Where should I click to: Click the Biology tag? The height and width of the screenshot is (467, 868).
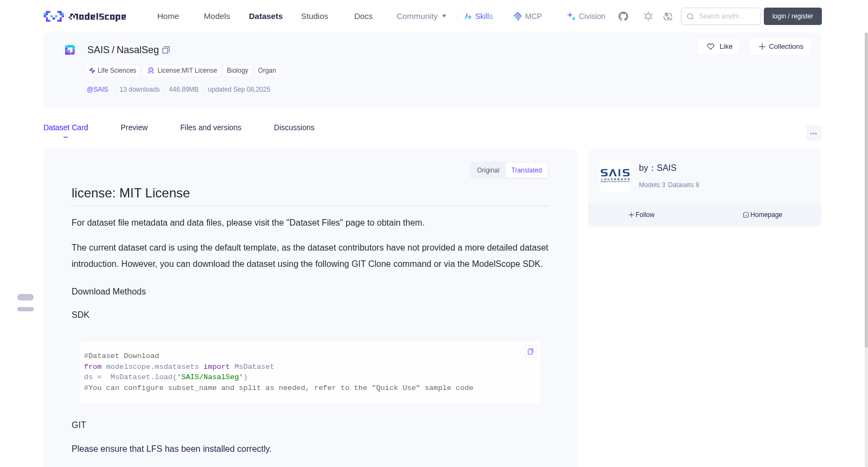pos(238,71)
